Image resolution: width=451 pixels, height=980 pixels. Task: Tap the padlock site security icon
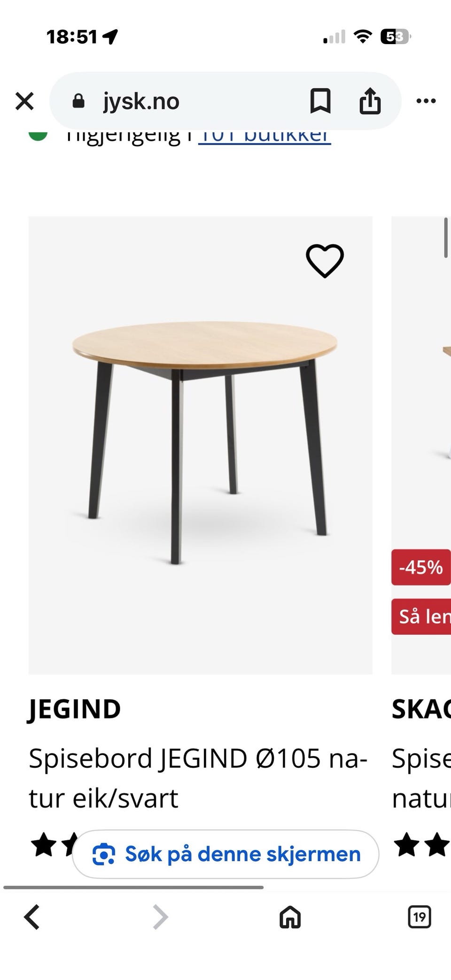pyautogui.click(x=78, y=101)
